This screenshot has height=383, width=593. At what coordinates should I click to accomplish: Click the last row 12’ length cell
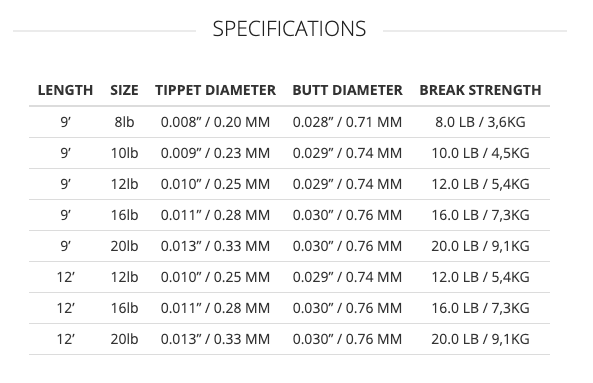pos(65,339)
